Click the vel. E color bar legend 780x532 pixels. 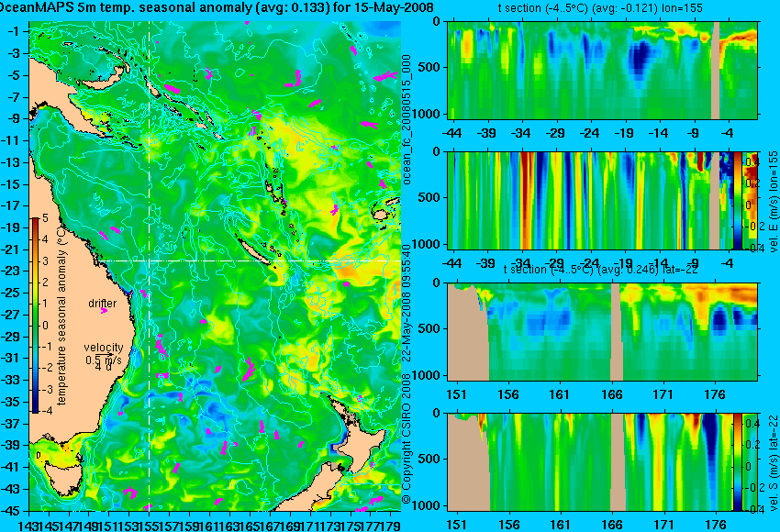click(x=737, y=200)
